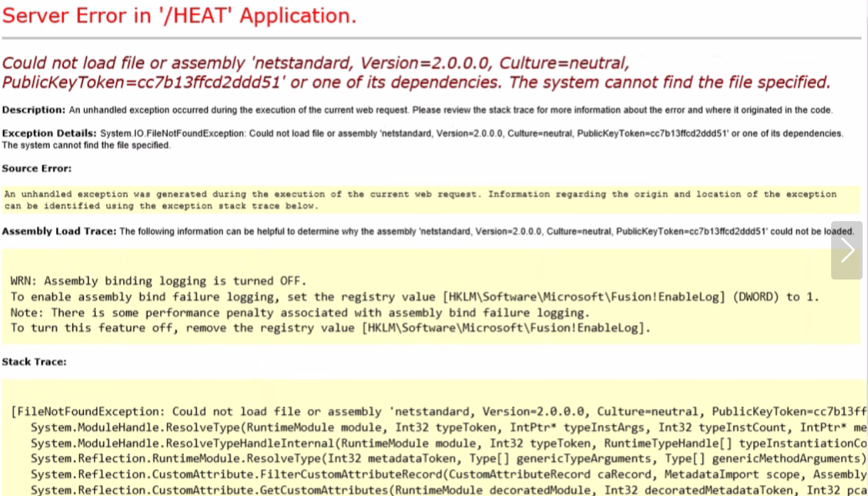Screen dimensions: 868x496
Task: Select the FileNotFoundException stack trace line
Action: (429, 411)
